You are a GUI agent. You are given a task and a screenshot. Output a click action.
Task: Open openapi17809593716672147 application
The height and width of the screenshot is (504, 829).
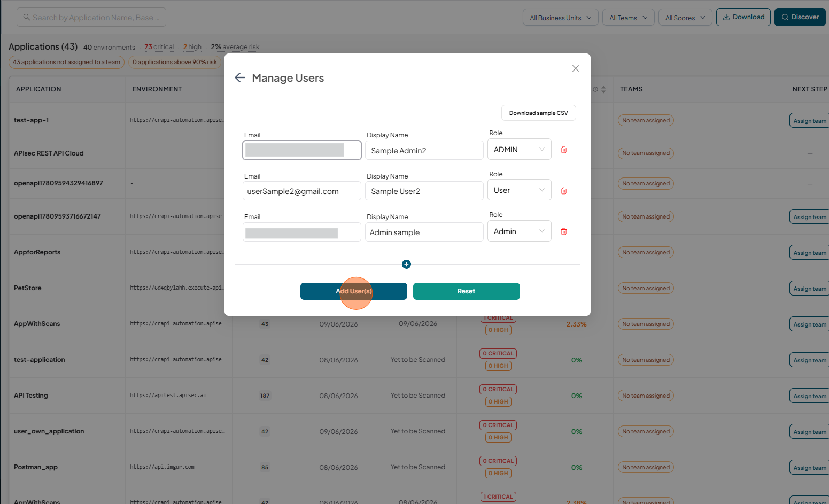(x=57, y=216)
